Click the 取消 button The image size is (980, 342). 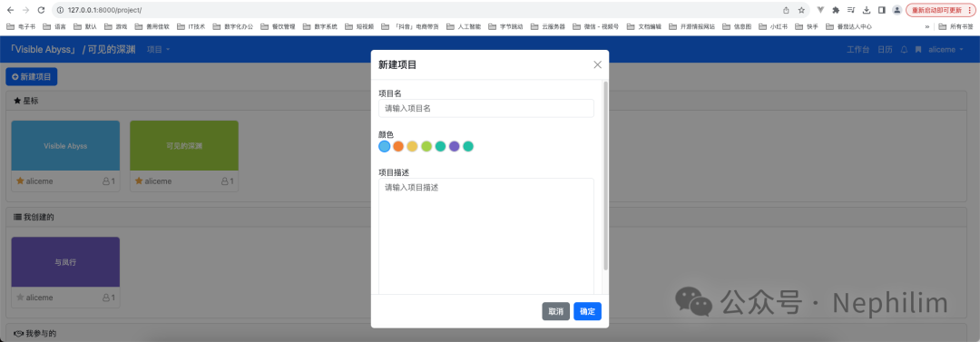click(555, 311)
